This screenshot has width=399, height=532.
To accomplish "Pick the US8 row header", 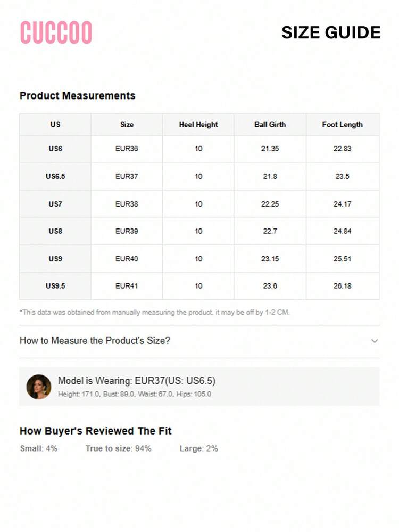I will pyautogui.click(x=55, y=231).
